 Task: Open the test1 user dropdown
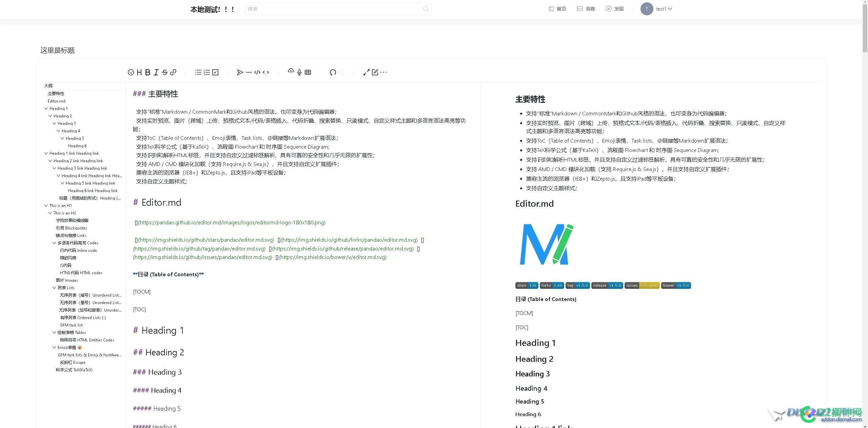point(664,9)
